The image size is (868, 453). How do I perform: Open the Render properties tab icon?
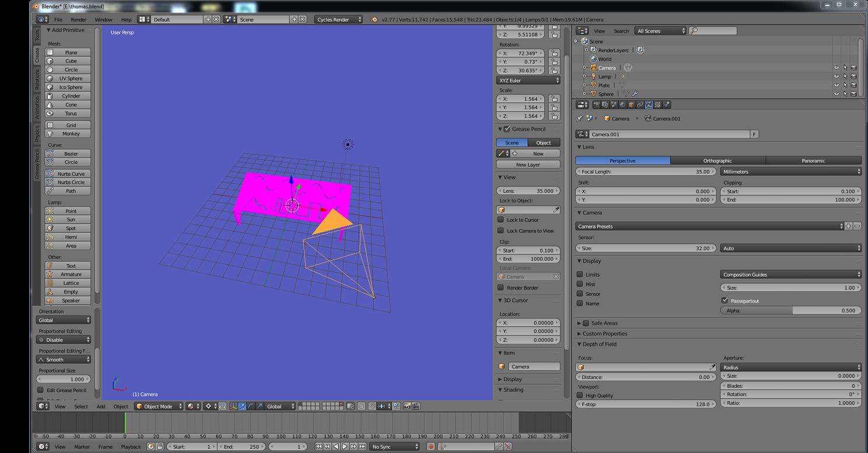[x=597, y=105]
